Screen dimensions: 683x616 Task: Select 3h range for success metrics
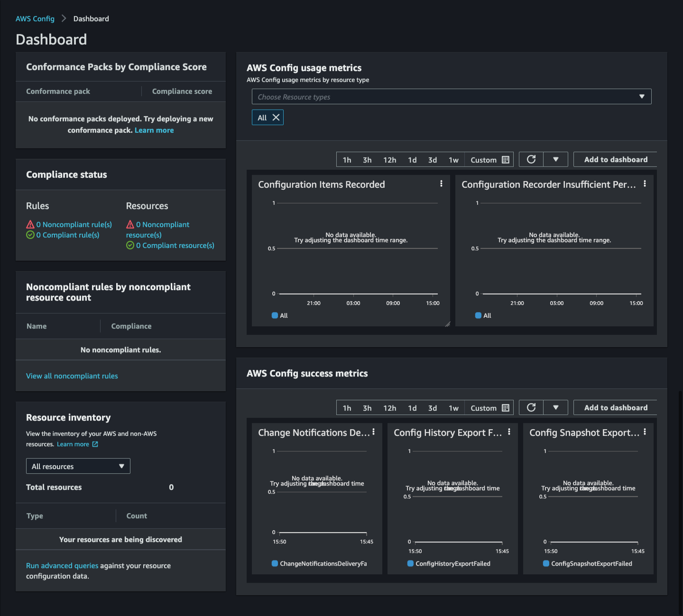367,408
